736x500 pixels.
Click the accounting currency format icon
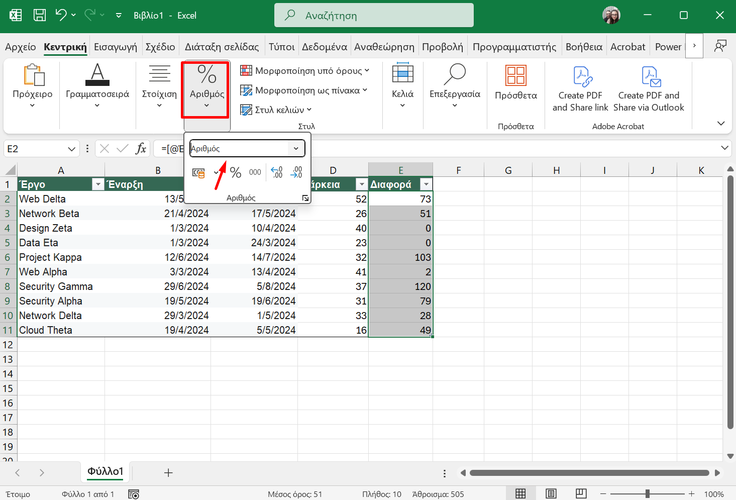(x=199, y=173)
